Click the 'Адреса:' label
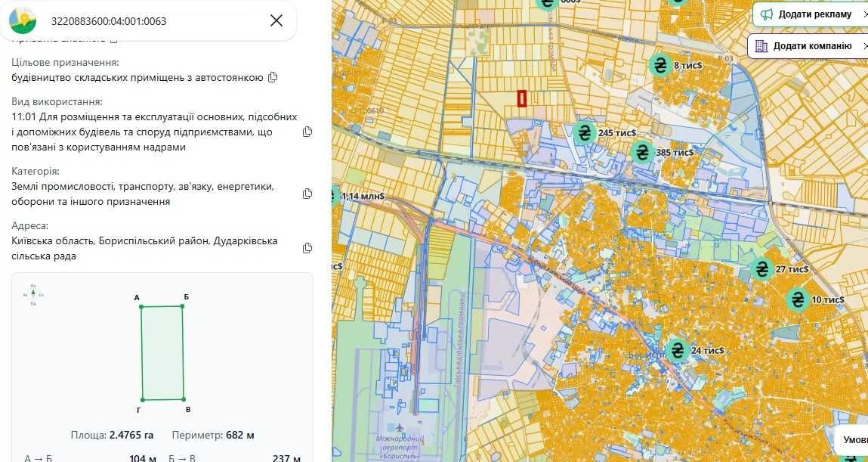868x462 pixels. click(x=30, y=226)
